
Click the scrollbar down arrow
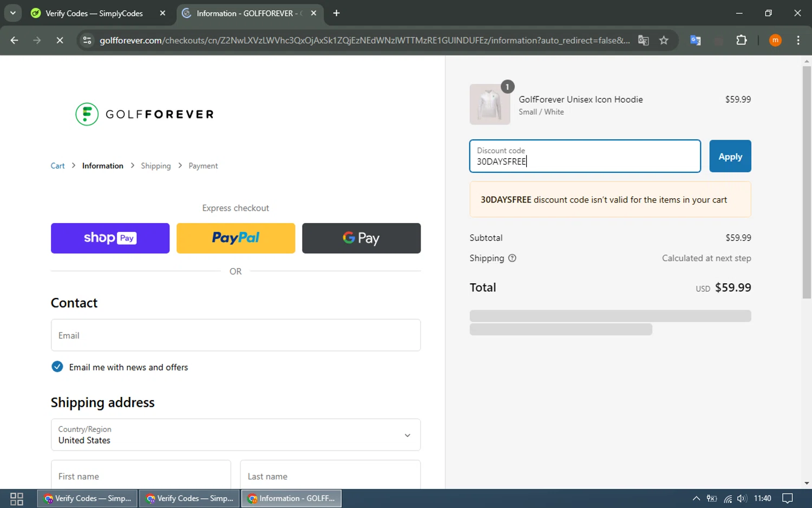point(807,483)
